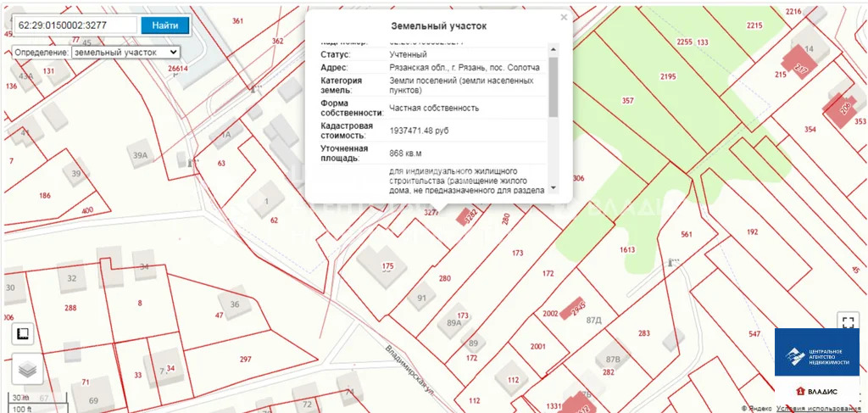Select parcel 2255 on the map

[x=685, y=42]
